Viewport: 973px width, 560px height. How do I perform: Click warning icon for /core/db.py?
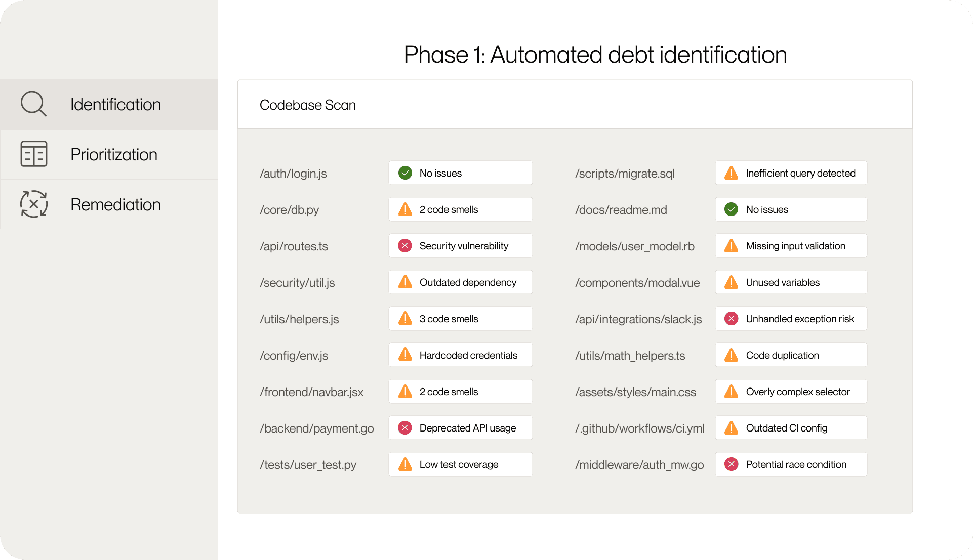(x=405, y=209)
